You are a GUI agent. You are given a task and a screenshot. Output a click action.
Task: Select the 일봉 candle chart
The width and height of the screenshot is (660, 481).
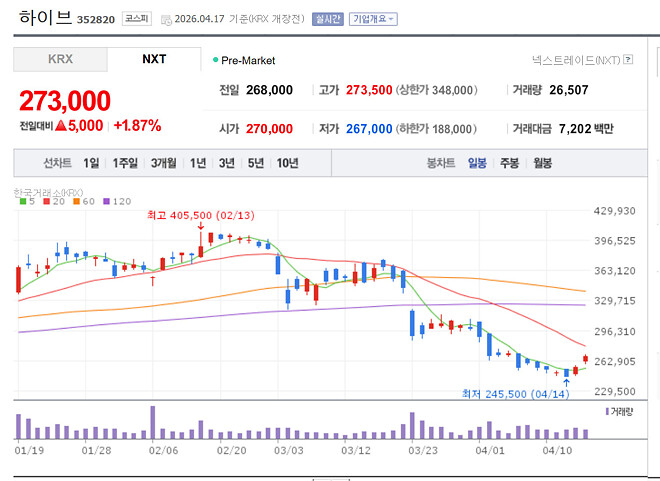[x=477, y=163]
